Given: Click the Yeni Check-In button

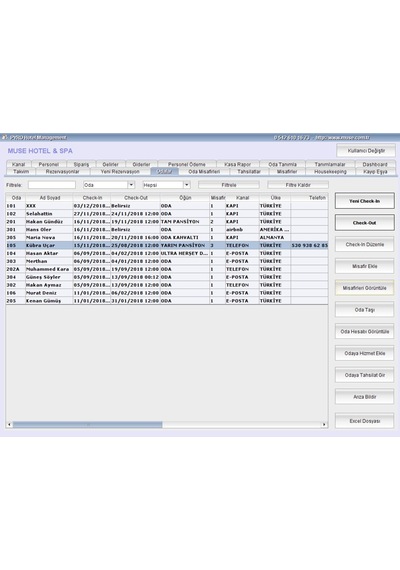Looking at the screenshot, I should (364, 201).
